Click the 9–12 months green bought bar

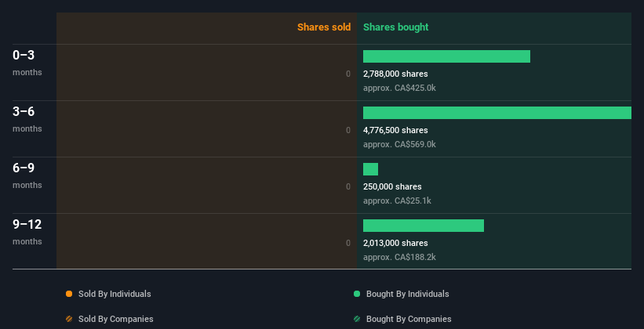[424, 226]
